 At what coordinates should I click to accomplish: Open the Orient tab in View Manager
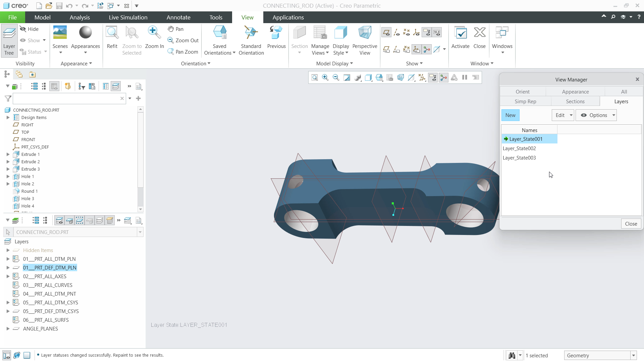pyautogui.click(x=523, y=92)
